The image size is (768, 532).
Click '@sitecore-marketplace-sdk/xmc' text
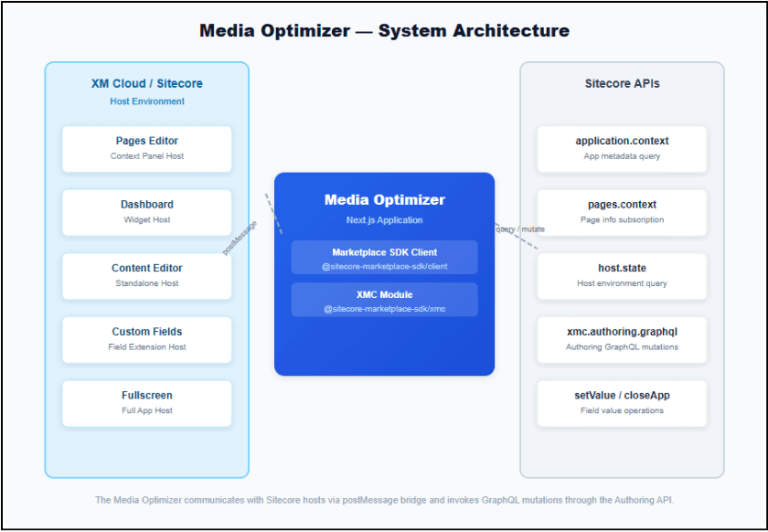pyautogui.click(x=385, y=309)
